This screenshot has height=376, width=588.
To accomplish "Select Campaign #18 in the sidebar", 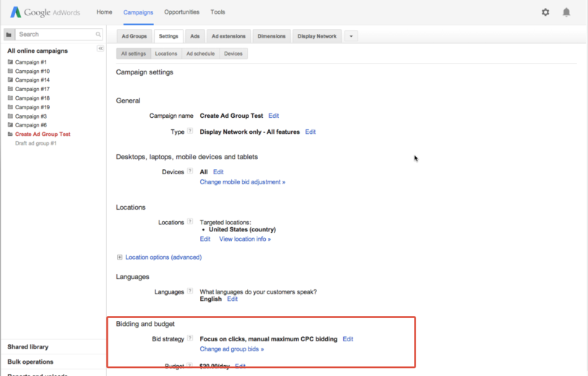I will 33,98.
